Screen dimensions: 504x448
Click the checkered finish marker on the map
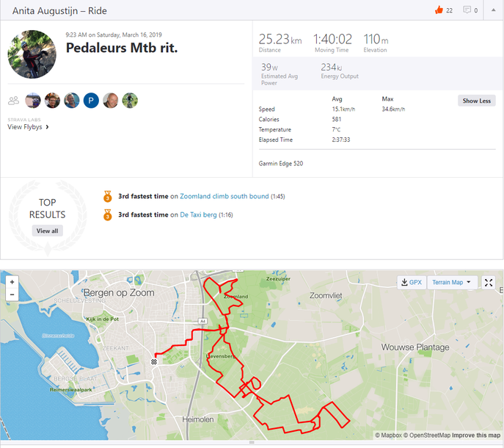154,362
